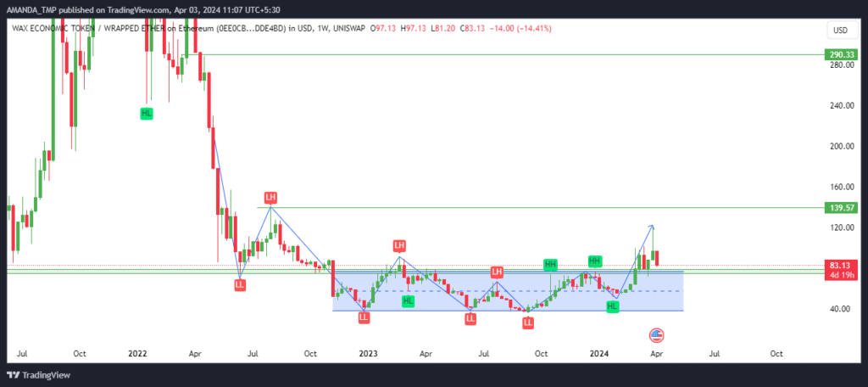The width and height of the screenshot is (868, 387).
Task: Click the open value O97.13
Action: [383, 29]
